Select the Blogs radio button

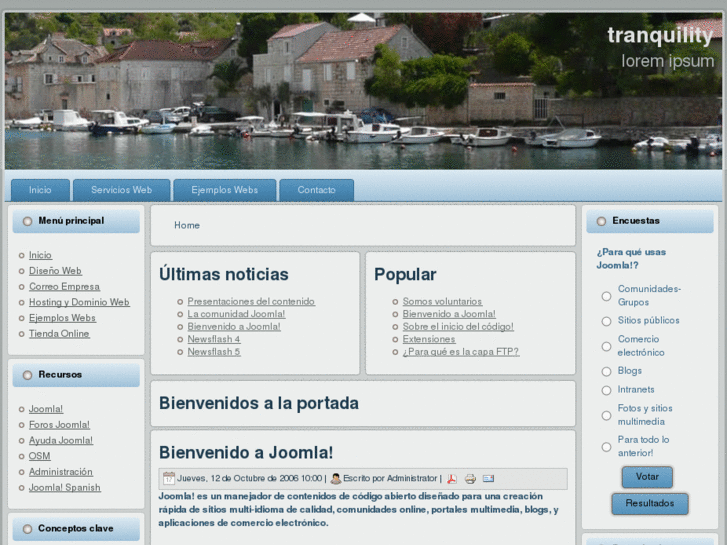click(x=606, y=372)
